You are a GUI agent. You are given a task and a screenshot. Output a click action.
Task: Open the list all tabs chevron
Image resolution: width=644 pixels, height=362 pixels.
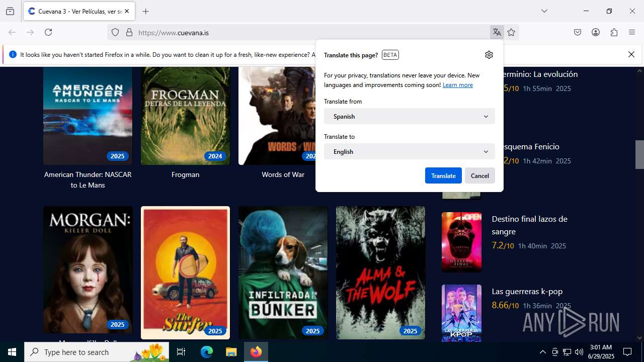(x=544, y=11)
